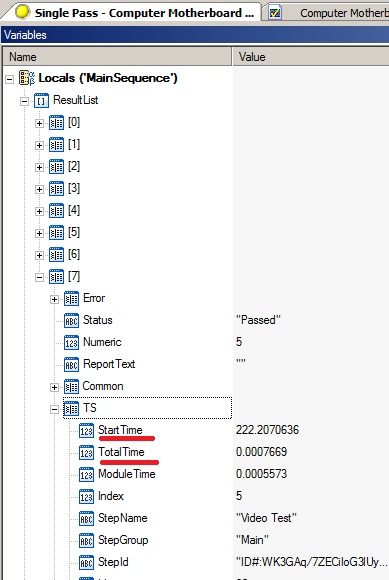The width and height of the screenshot is (389, 580).
Task: Switch to the Computer Motherboard sequence tab
Action: (327, 13)
